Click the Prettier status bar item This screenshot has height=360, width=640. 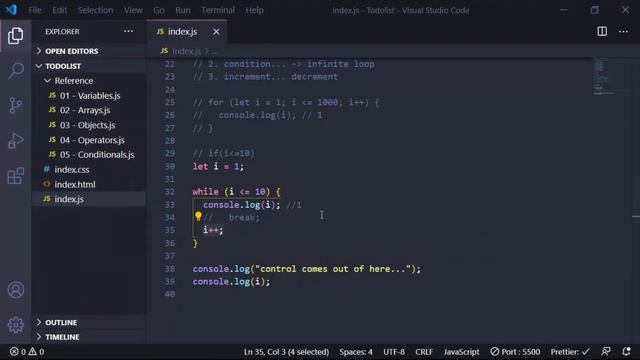click(570, 351)
